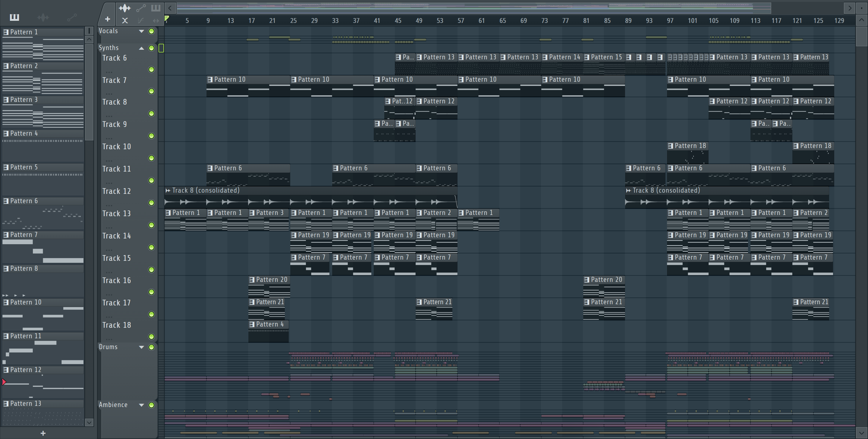Select the Track 16 header label
This screenshot has height=439, width=868.
[x=117, y=280]
